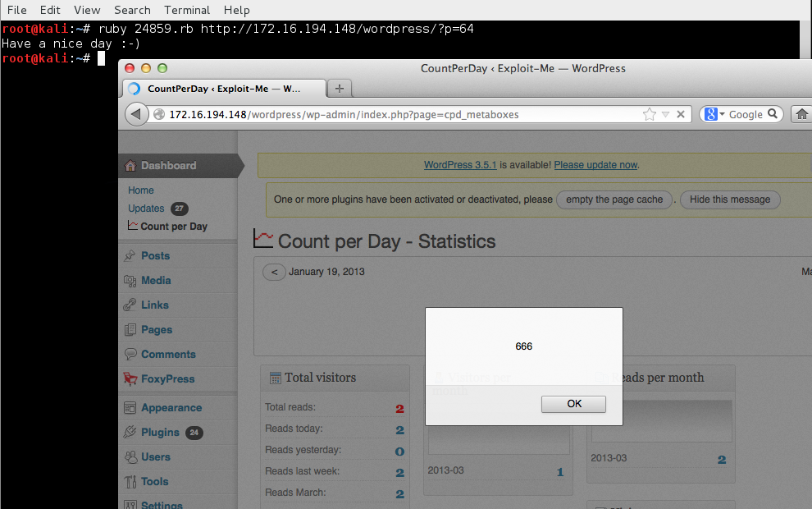Open the address bar history dropdown arrow
Screen dimensions: 812x509
pyautogui.click(x=665, y=114)
